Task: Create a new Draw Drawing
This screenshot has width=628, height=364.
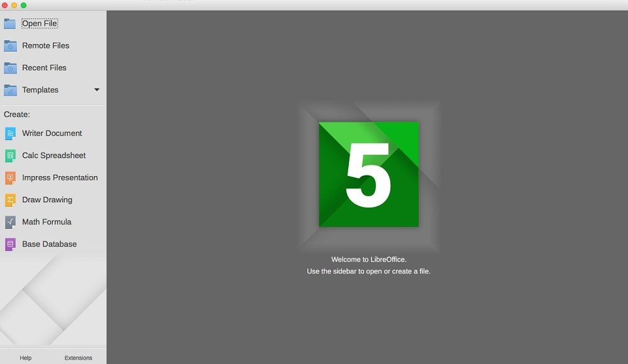Action: click(x=47, y=199)
